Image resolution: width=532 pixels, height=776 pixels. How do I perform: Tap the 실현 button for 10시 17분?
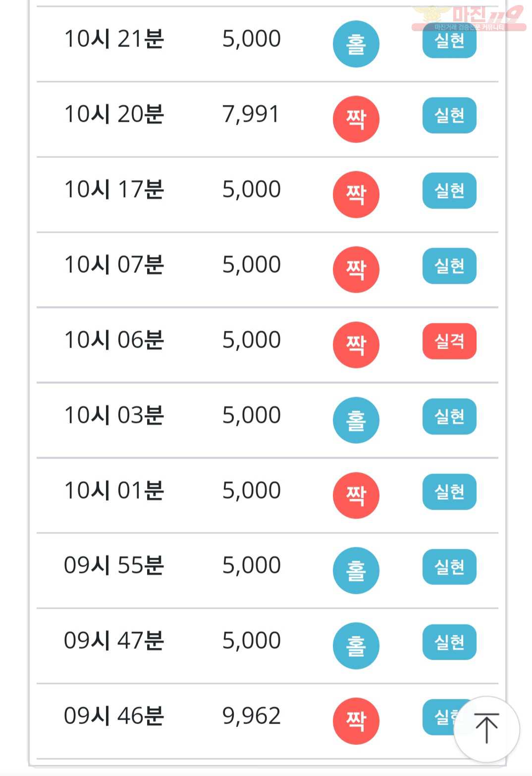point(449,191)
